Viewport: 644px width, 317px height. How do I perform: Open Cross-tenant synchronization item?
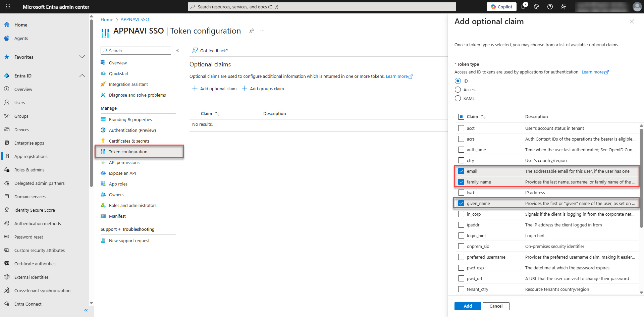pos(42,290)
